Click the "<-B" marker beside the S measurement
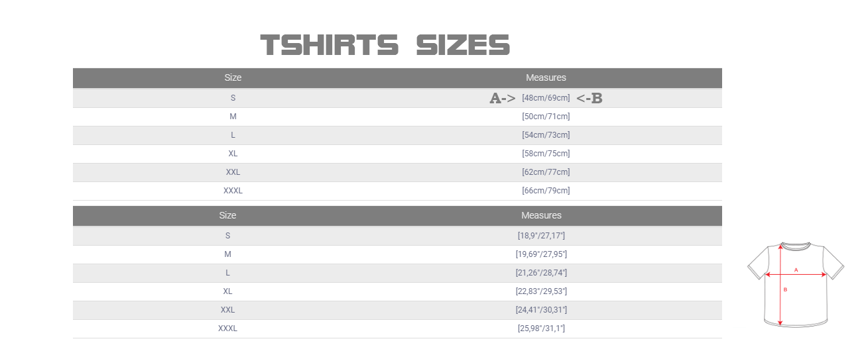The width and height of the screenshot is (868, 353). click(589, 98)
